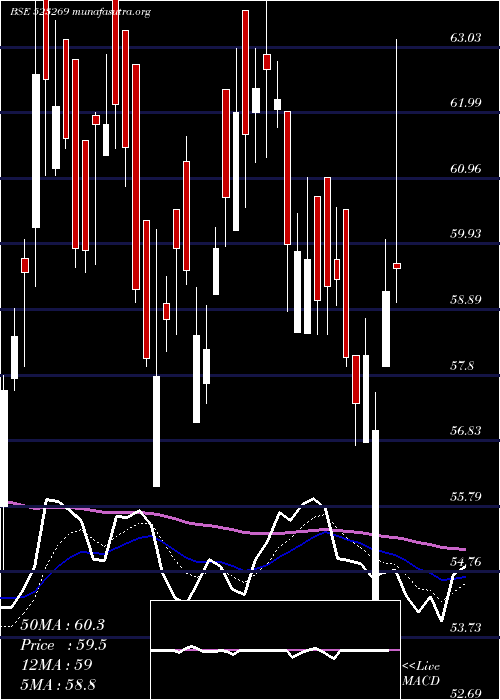The height and width of the screenshot is (700, 500).
Task: Click the 58.89 price axis label
Action: (x=466, y=299)
